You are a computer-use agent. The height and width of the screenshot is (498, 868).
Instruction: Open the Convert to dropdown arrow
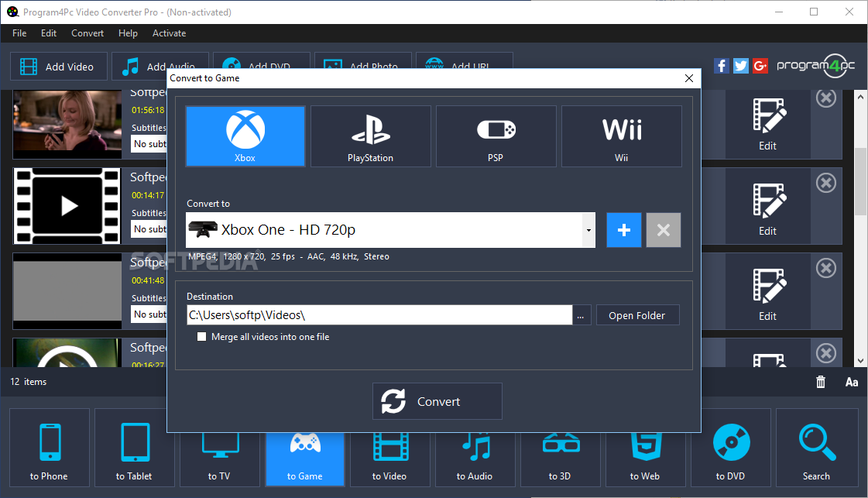(588, 230)
